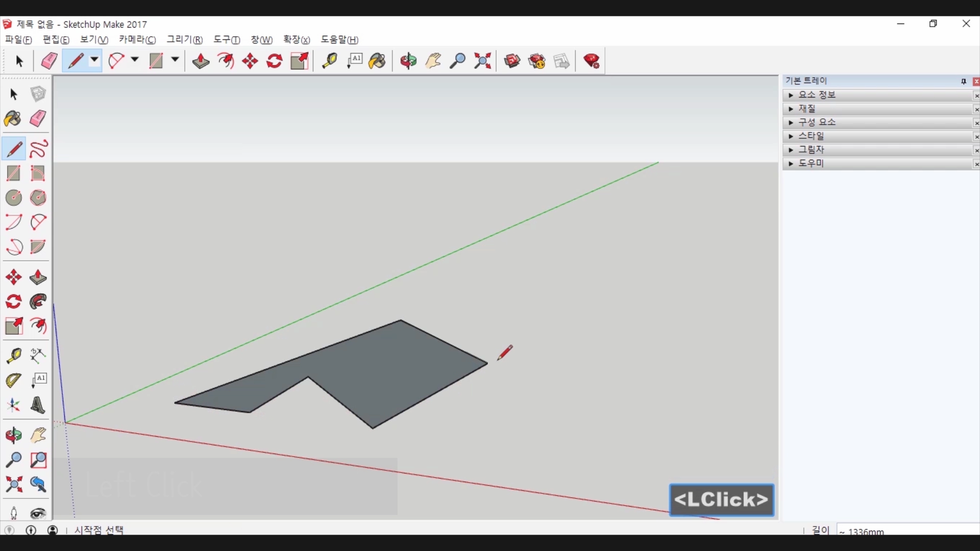This screenshot has width=980, height=551.
Task: Pin the 기본 트레이 default tray panel
Action: 964,82
